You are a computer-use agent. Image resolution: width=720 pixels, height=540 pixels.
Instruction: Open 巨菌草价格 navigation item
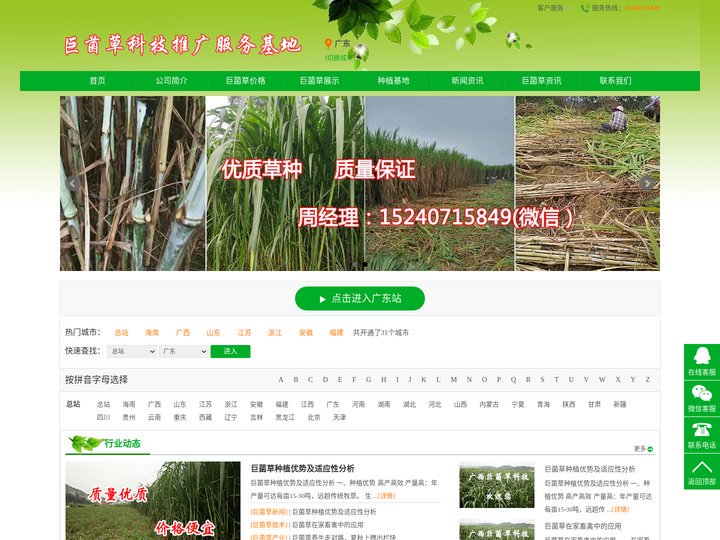click(x=246, y=81)
